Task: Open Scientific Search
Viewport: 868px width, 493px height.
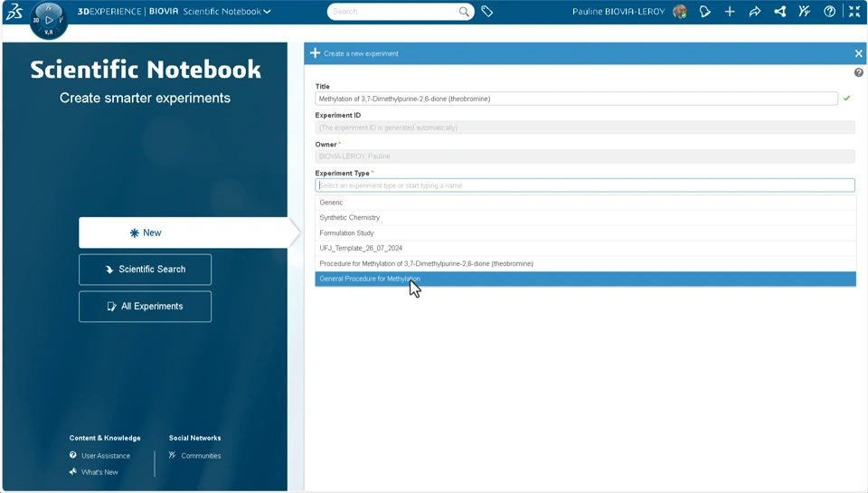Action: (145, 270)
